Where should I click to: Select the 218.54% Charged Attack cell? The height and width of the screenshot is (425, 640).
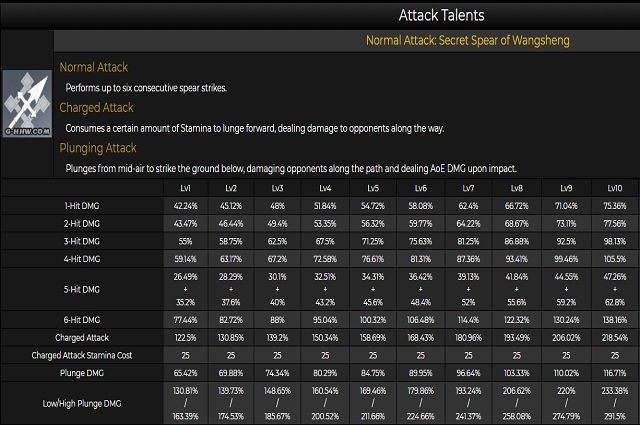(615, 338)
